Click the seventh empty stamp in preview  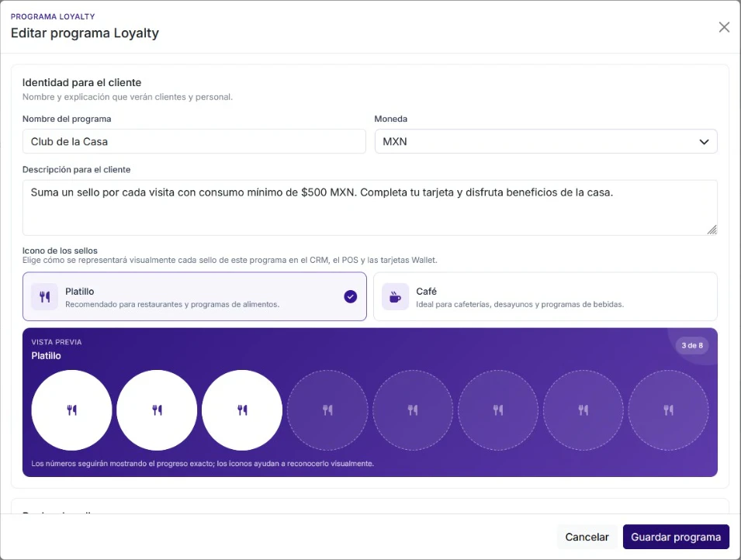(x=583, y=410)
